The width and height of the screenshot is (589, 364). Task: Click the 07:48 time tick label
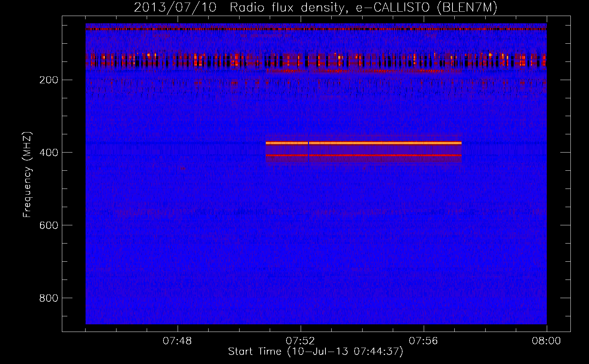pos(177,341)
